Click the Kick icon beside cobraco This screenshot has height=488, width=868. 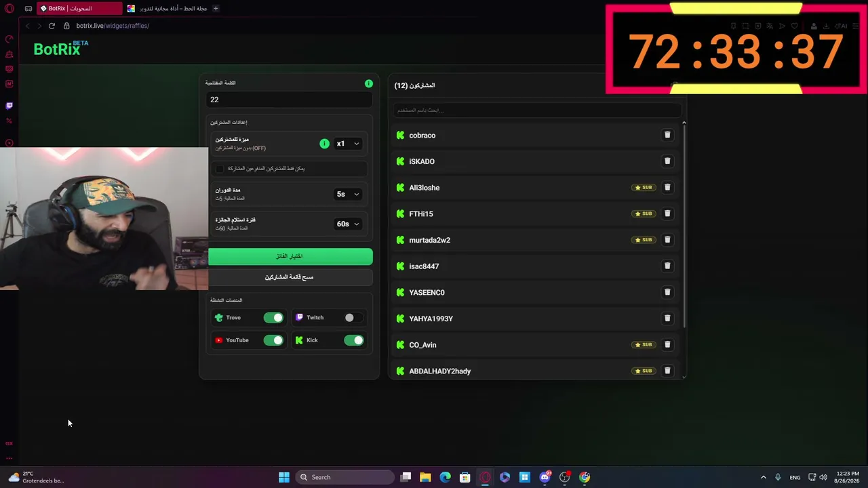400,136
